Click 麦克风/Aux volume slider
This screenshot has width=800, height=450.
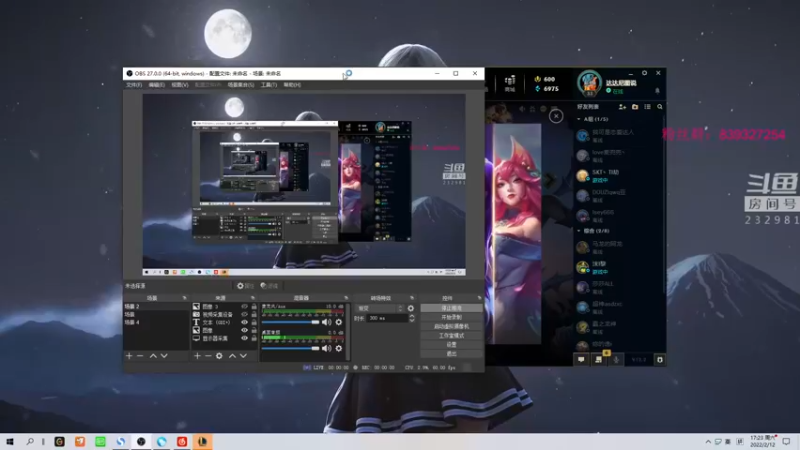tap(291, 322)
